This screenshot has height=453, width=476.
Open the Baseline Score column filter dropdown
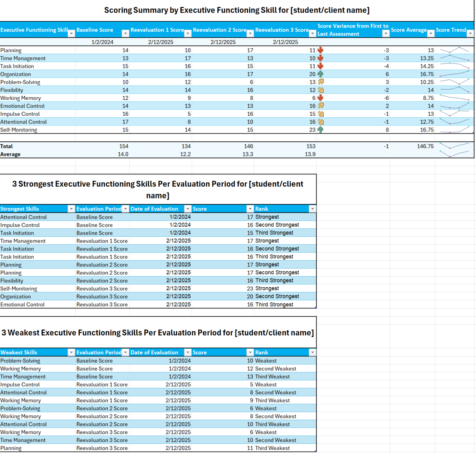pyautogui.click(x=125, y=34)
